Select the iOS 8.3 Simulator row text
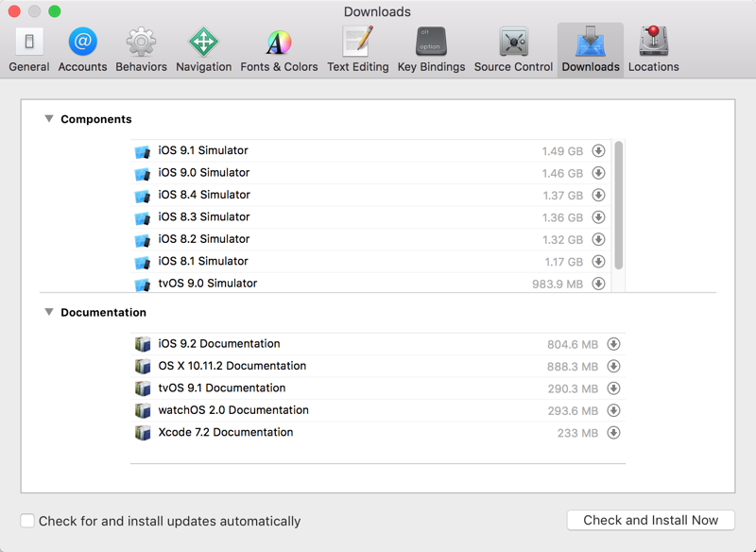Image resolution: width=756 pixels, height=552 pixels. point(204,217)
